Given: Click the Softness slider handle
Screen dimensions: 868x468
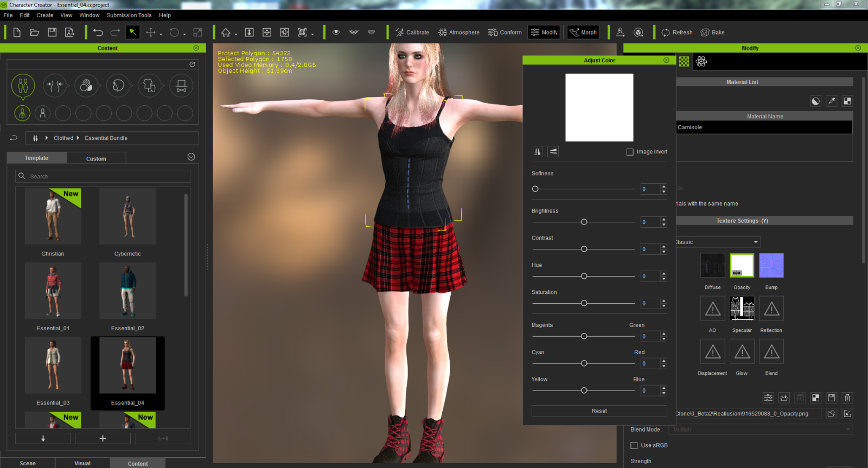Looking at the screenshot, I should point(535,189).
